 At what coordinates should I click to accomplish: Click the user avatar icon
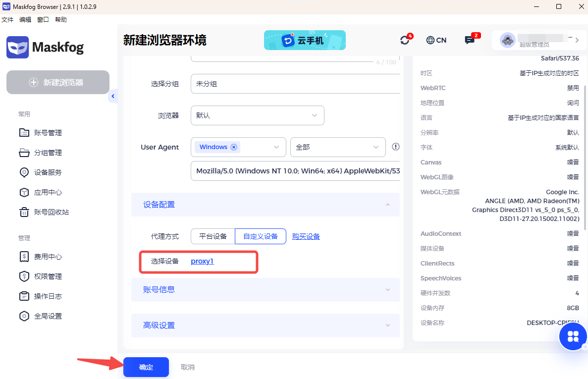(508, 40)
